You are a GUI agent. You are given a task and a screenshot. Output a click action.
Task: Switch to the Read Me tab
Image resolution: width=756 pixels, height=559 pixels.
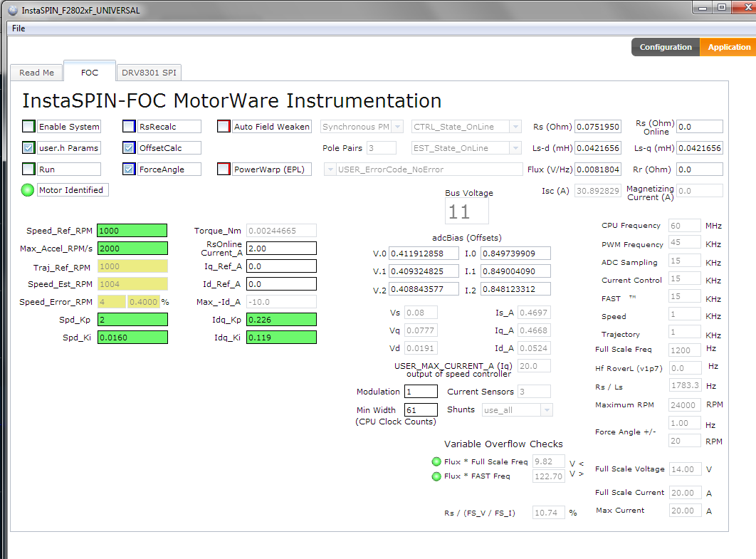point(36,73)
